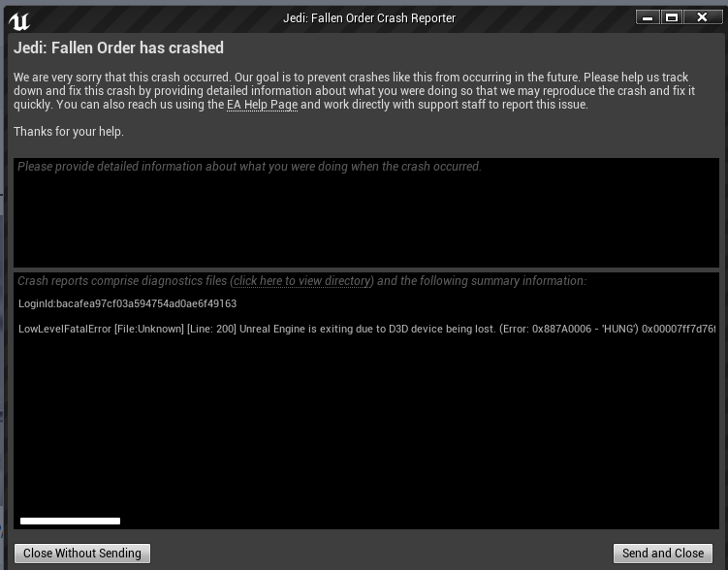
Task: Select the LoginId line text
Action: pyautogui.click(x=127, y=303)
